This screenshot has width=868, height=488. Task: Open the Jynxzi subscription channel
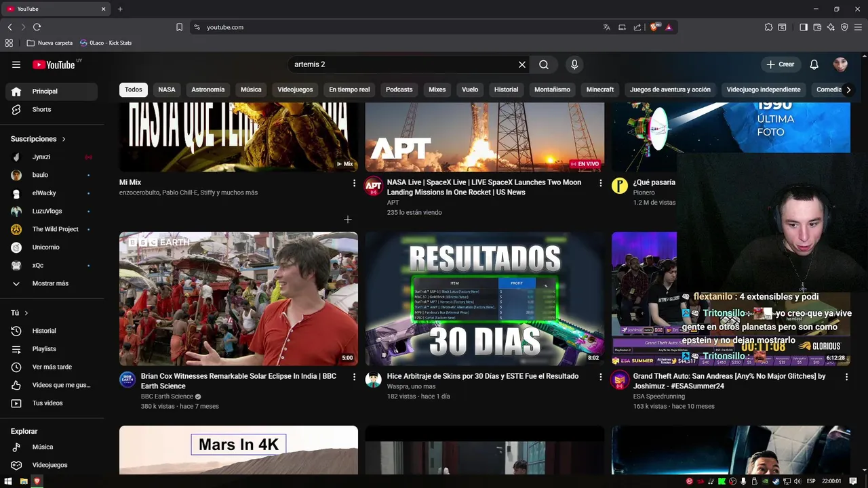coord(52,157)
